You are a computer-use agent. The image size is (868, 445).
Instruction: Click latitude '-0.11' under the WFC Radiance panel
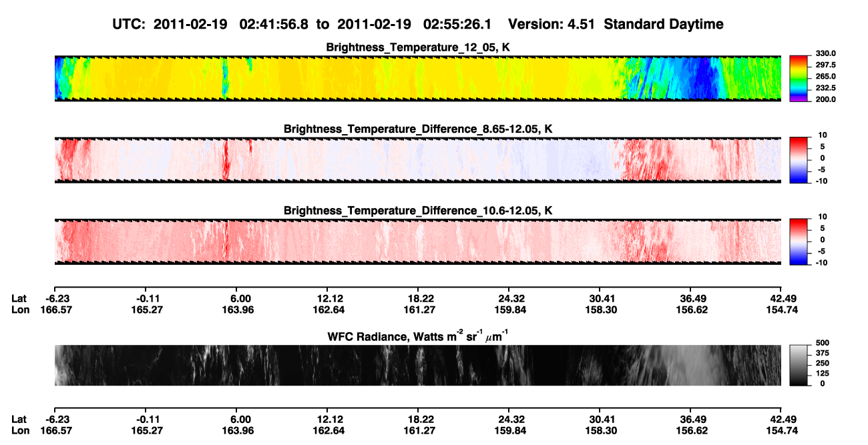pos(148,420)
